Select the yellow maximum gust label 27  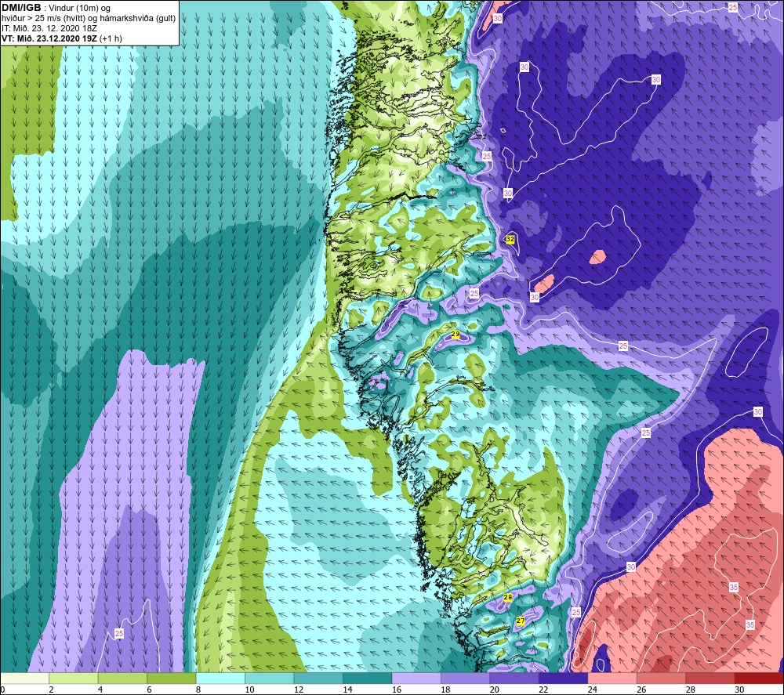click(521, 621)
